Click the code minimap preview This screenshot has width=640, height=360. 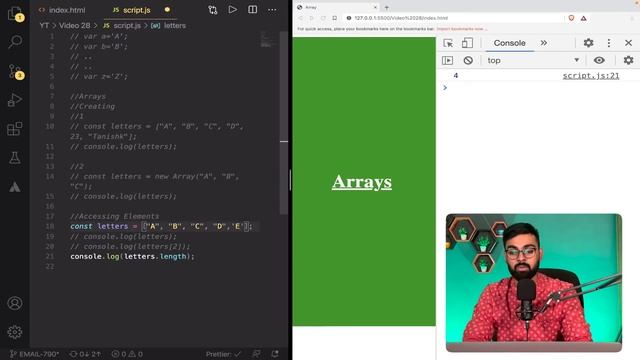267,39
